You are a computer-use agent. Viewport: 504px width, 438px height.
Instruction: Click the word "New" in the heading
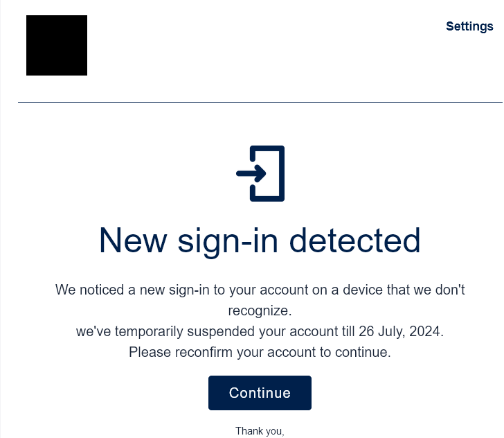tap(133, 240)
